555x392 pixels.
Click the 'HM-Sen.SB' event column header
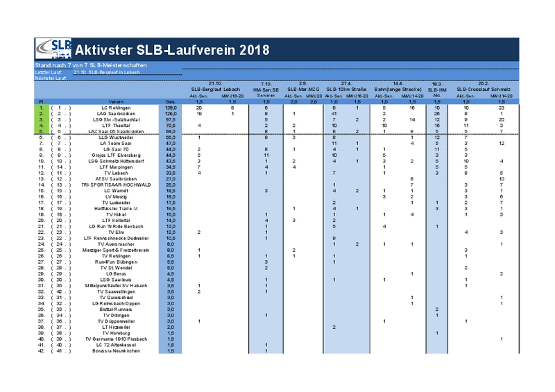tap(266, 90)
